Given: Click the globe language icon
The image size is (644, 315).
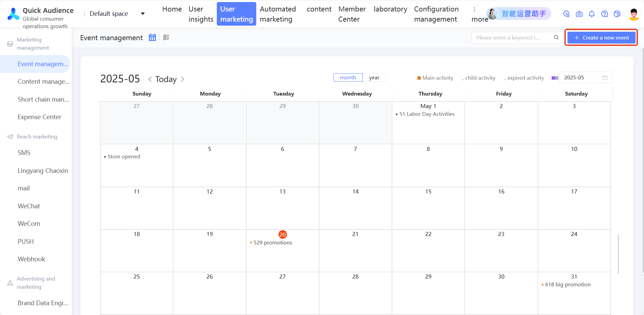Looking at the screenshot, I should [x=617, y=14].
